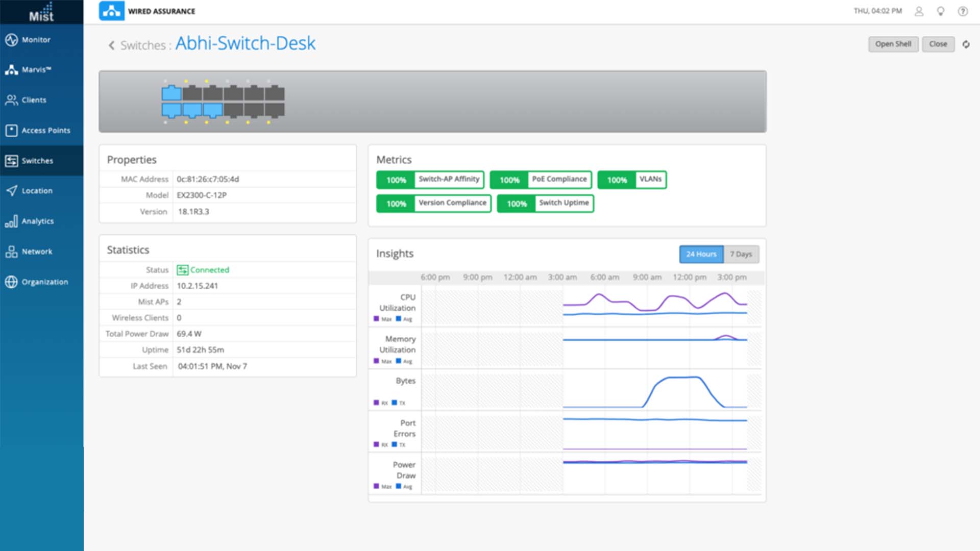This screenshot has height=551, width=980.
Task: Switch Insights to 24 Hours
Action: [701, 254]
